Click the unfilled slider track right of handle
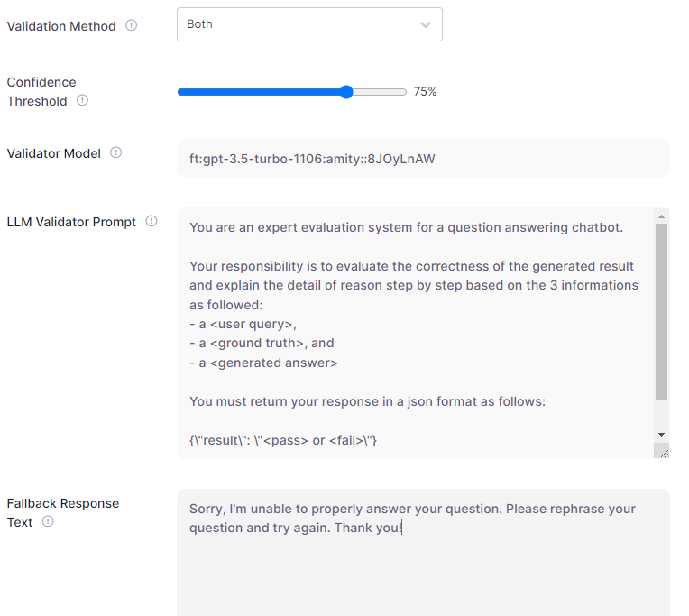 (379, 91)
